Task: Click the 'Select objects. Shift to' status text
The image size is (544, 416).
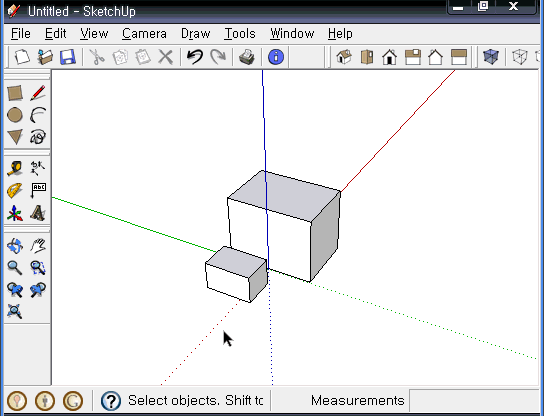Action: tap(196, 400)
